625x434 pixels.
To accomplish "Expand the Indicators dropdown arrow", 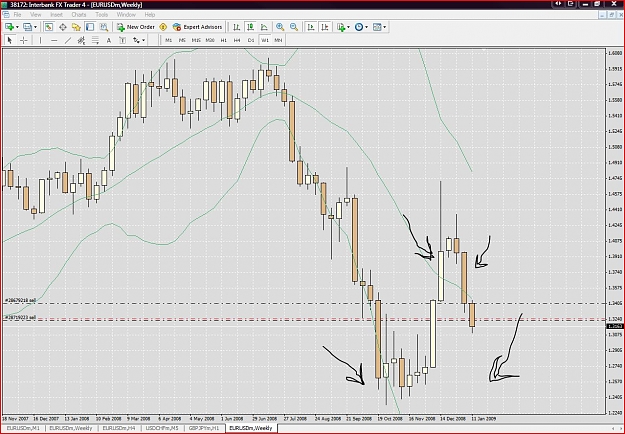I will [x=348, y=27].
